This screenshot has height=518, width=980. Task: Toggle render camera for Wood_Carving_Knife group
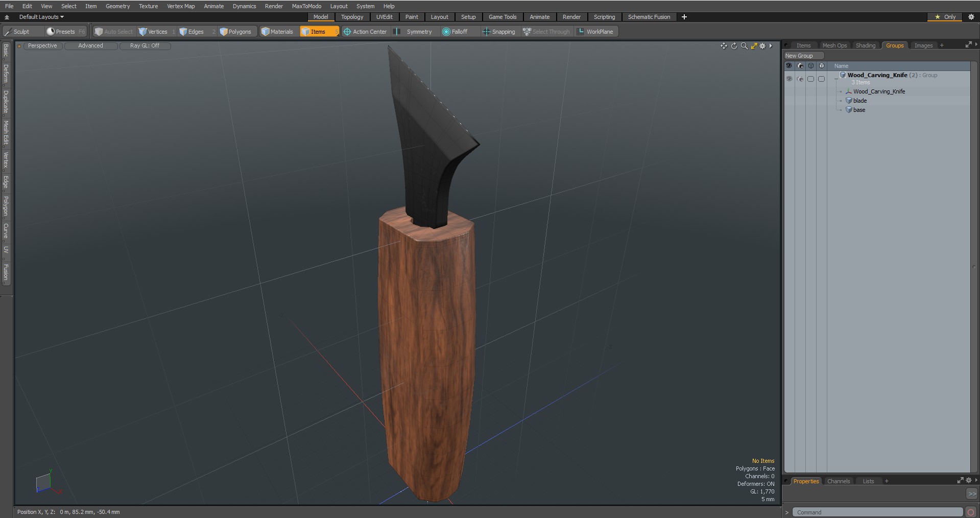[x=800, y=79]
